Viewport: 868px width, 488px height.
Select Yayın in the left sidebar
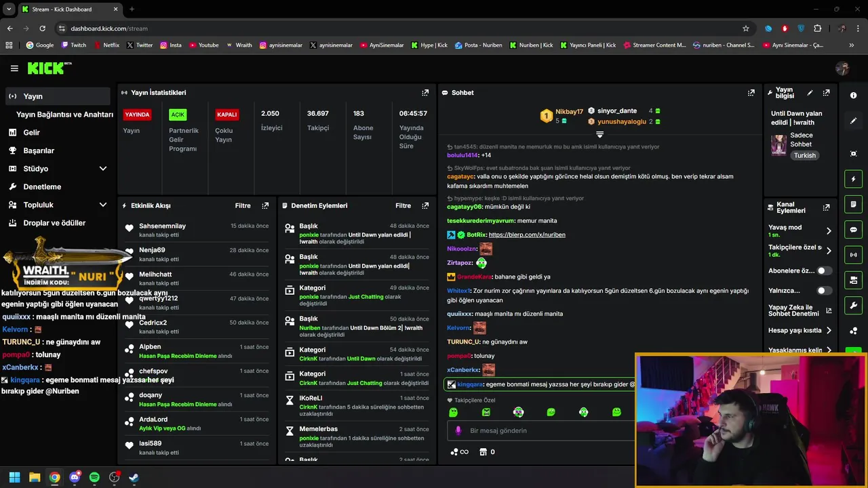click(x=58, y=96)
